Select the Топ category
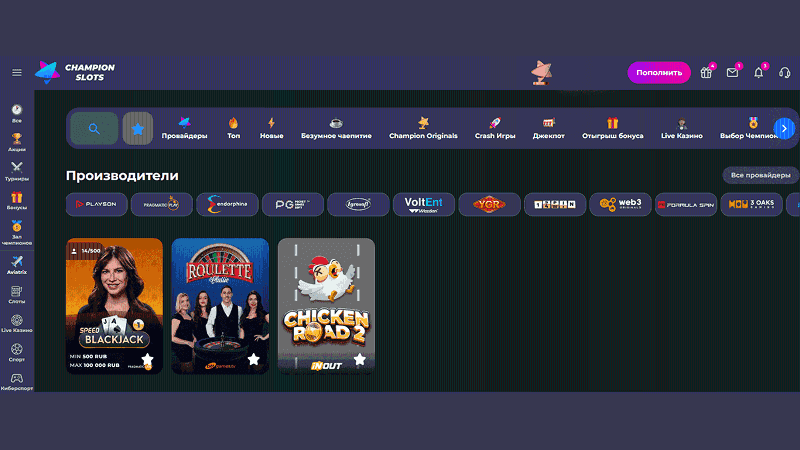800x450 pixels. pos(234,128)
